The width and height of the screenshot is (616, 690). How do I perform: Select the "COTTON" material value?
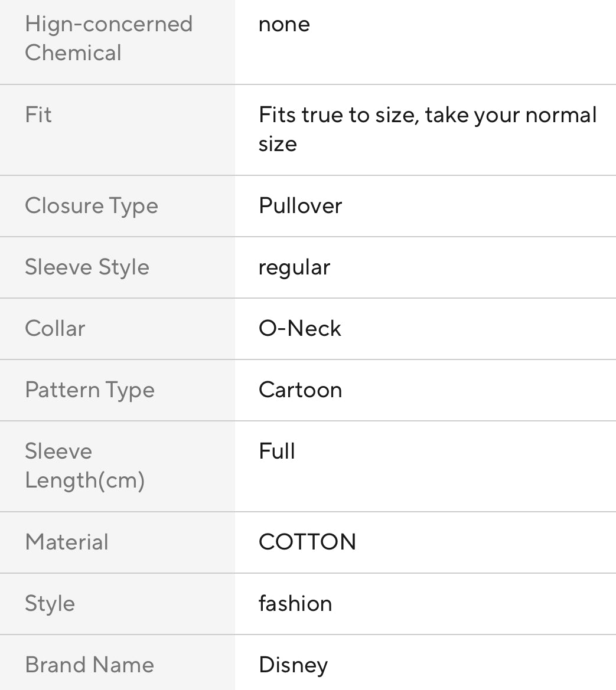click(x=307, y=542)
